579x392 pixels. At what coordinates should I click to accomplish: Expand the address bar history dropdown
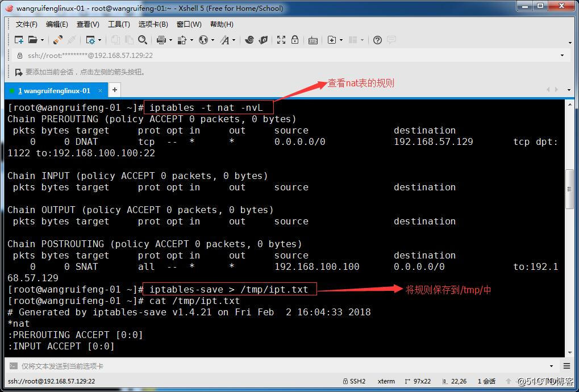point(562,55)
